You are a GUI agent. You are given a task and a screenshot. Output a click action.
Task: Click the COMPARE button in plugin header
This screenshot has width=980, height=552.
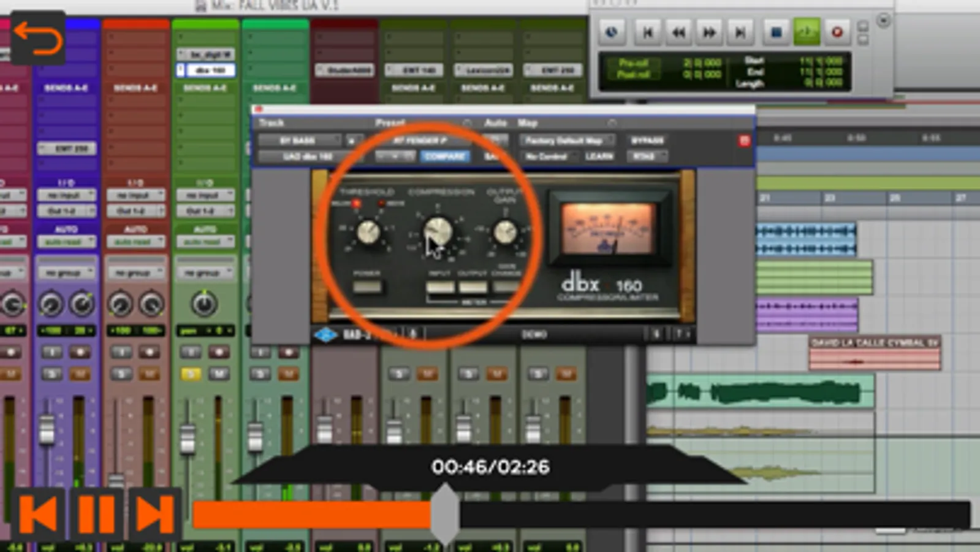[445, 156]
